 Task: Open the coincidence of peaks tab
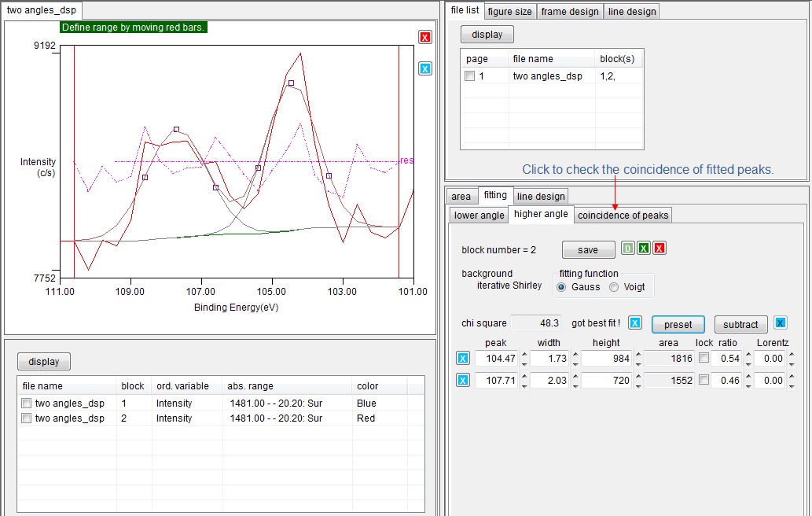[623, 216]
